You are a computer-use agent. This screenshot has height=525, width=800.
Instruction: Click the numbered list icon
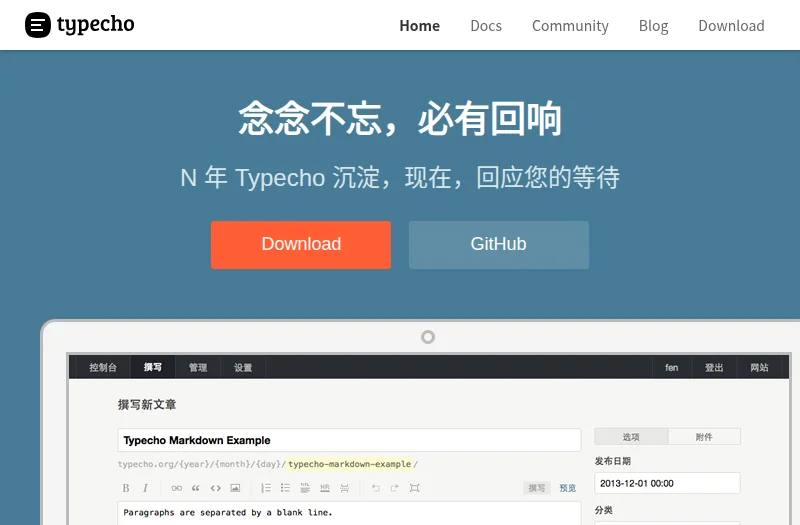point(266,488)
